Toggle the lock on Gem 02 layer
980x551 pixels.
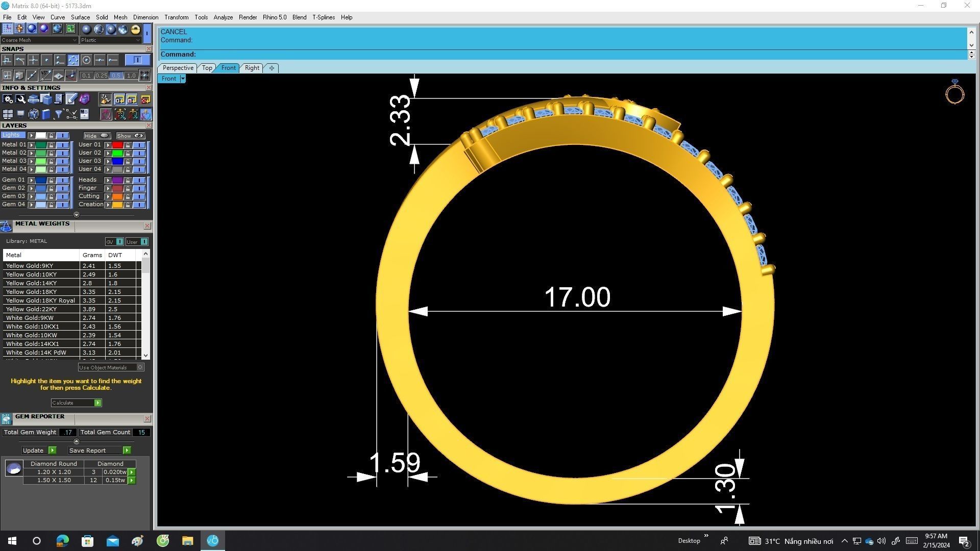(x=51, y=188)
